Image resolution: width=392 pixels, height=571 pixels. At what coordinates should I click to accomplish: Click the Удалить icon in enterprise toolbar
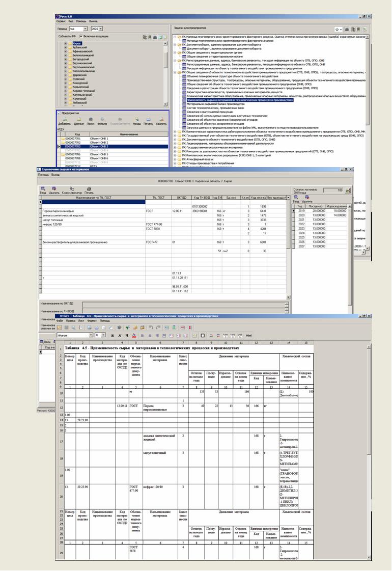tap(161, 119)
